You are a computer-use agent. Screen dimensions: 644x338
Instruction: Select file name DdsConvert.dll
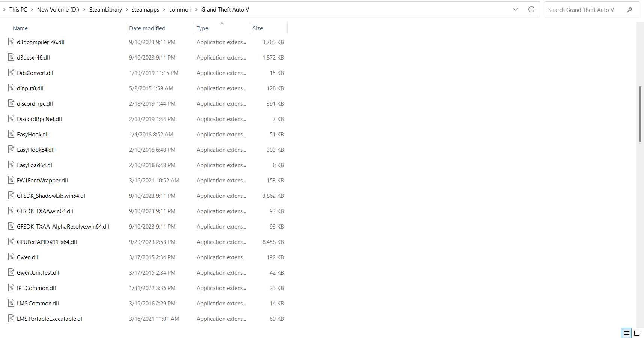coord(35,73)
